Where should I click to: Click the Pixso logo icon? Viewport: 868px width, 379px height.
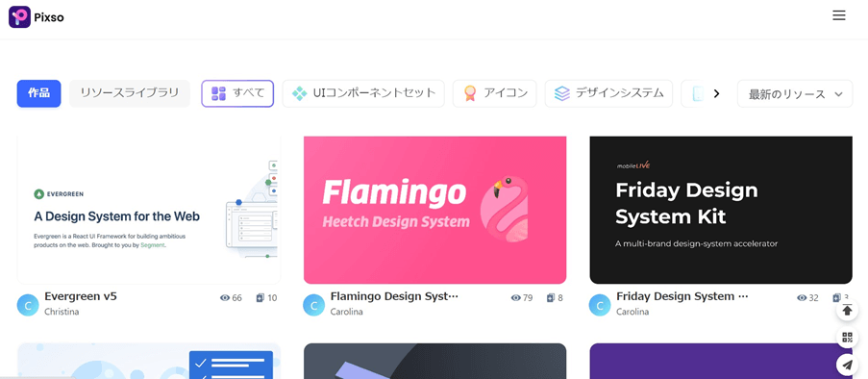(x=19, y=17)
